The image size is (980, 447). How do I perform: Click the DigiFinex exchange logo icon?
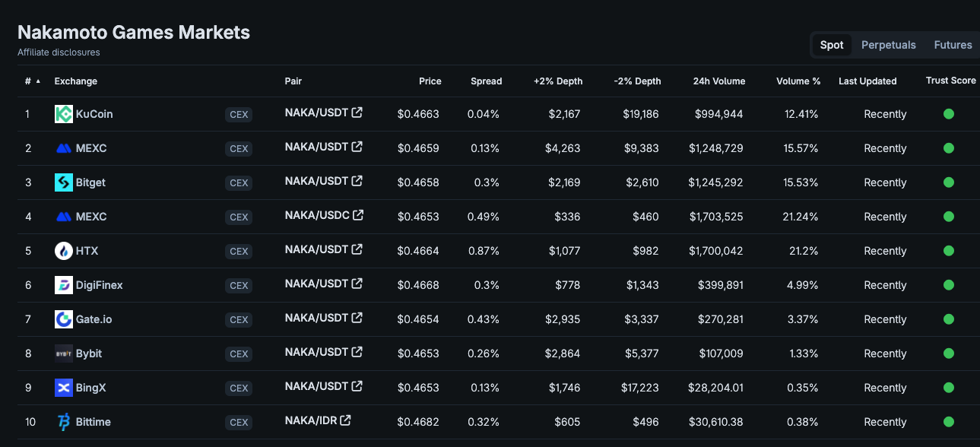pyautogui.click(x=64, y=285)
